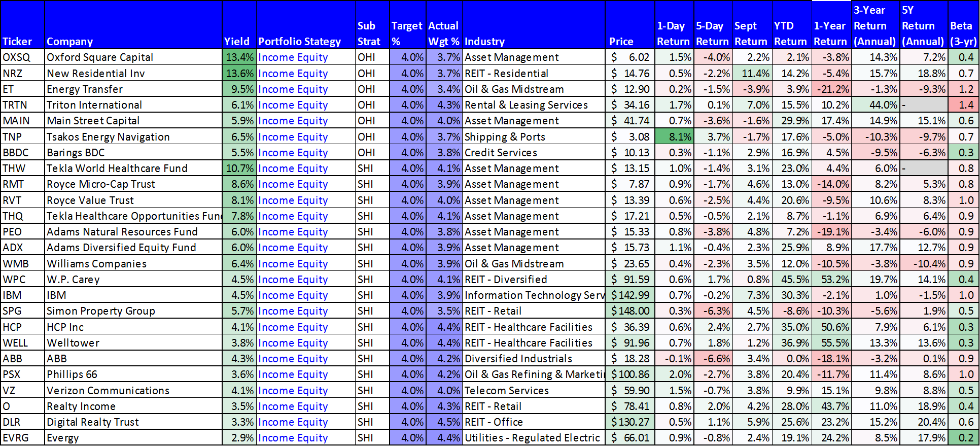Click the Diversified Industrials industry cell
The height and width of the screenshot is (446, 980).
tap(534, 359)
